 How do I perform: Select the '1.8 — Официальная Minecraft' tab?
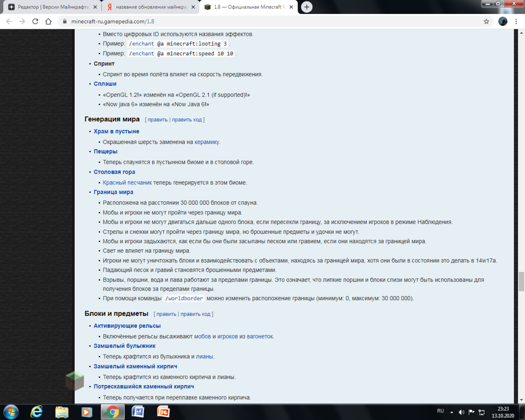click(248, 7)
